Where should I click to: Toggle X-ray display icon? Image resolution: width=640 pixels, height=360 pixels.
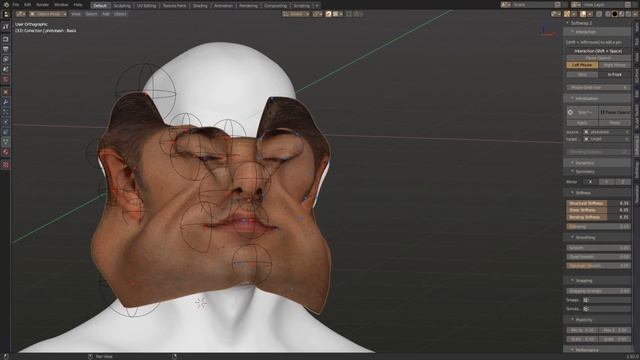coord(599,14)
